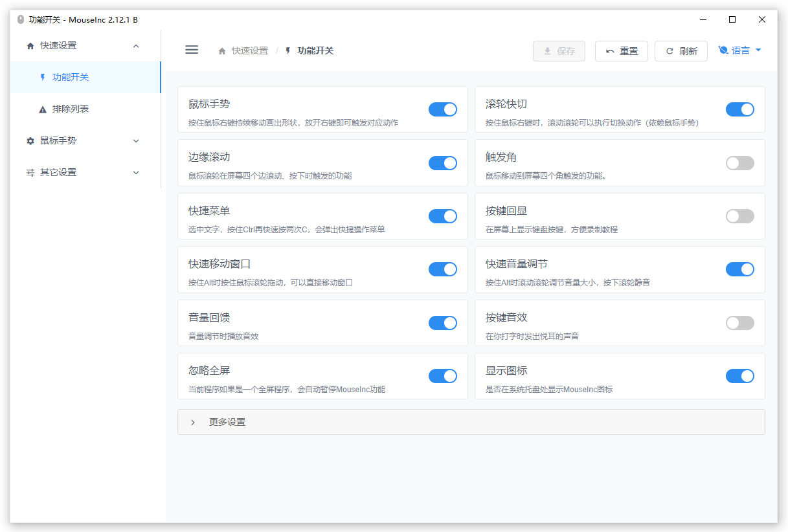This screenshot has width=788, height=532.
Task: Open the 语言 language dropdown
Action: (x=740, y=50)
